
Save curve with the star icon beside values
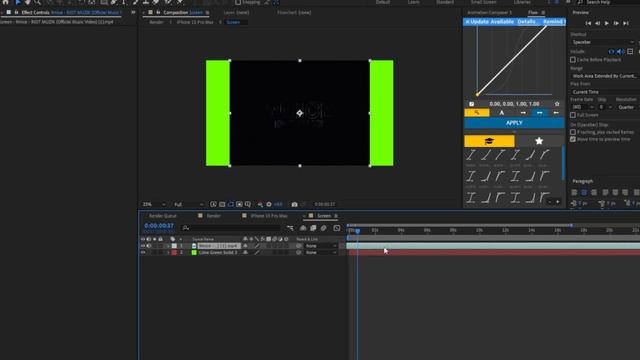557,104
